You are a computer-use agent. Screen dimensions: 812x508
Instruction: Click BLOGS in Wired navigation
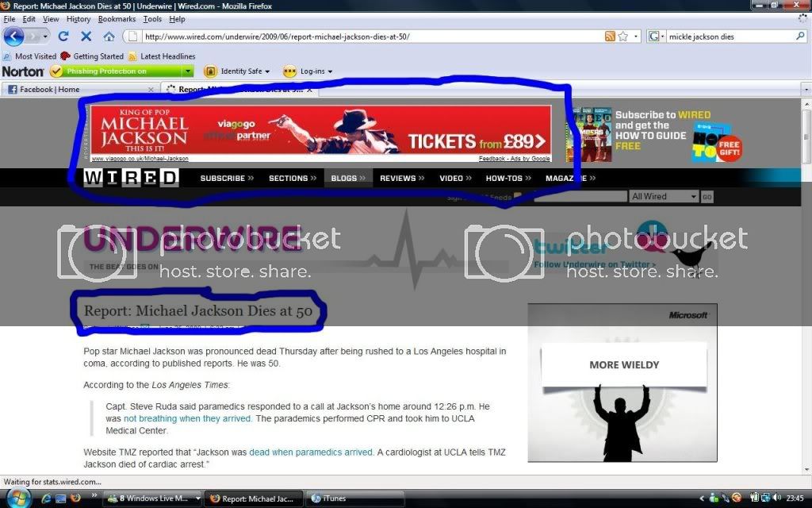pyautogui.click(x=348, y=178)
